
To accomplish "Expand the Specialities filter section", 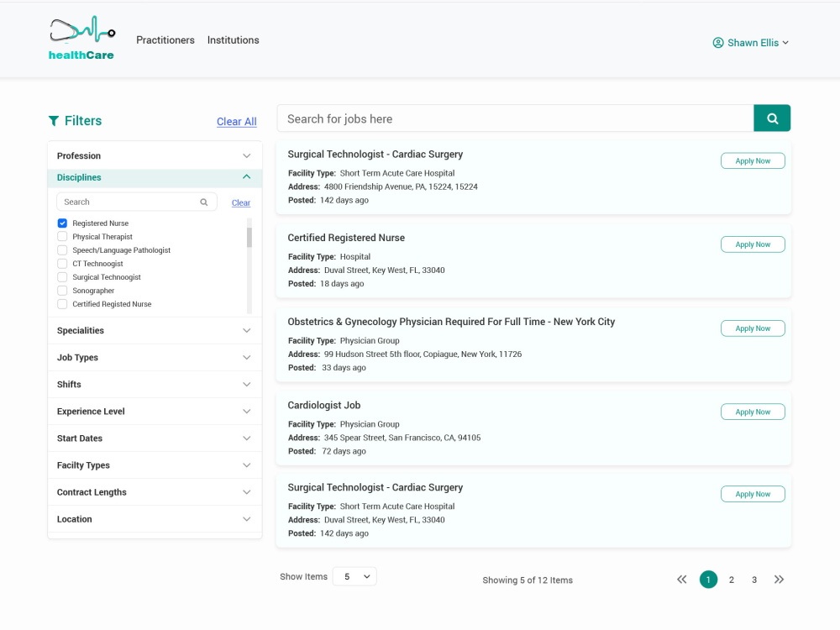I will [x=155, y=330].
